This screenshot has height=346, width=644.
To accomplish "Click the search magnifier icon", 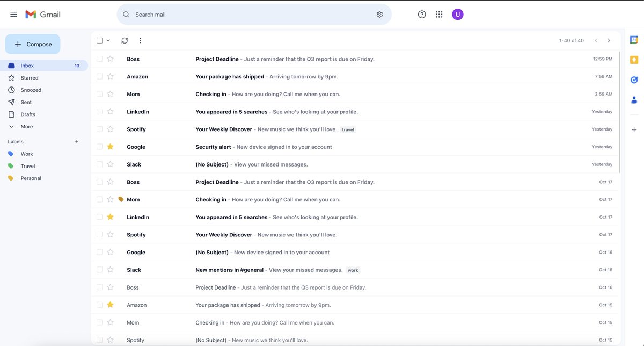I will tap(126, 15).
